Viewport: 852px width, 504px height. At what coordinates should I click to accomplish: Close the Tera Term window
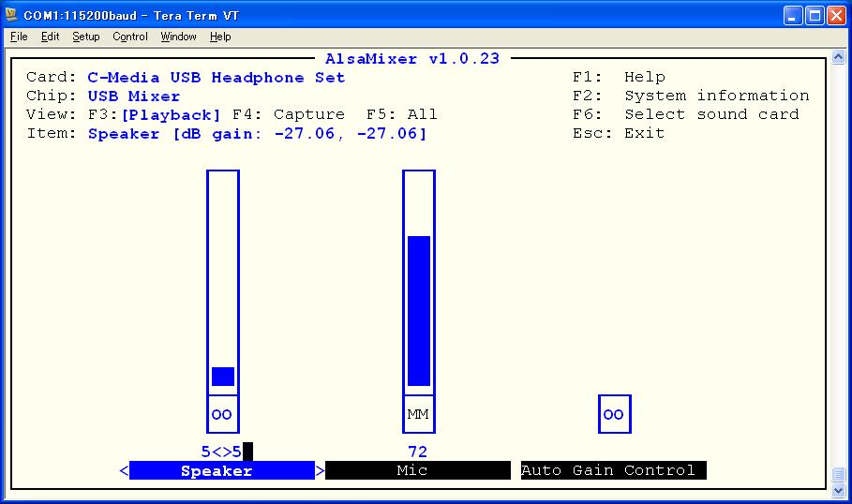coord(836,15)
